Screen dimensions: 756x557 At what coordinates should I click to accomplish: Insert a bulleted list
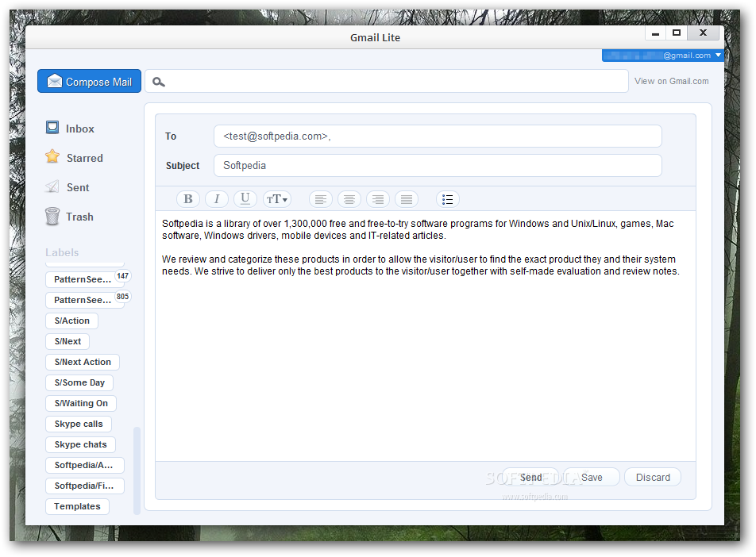click(x=448, y=199)
